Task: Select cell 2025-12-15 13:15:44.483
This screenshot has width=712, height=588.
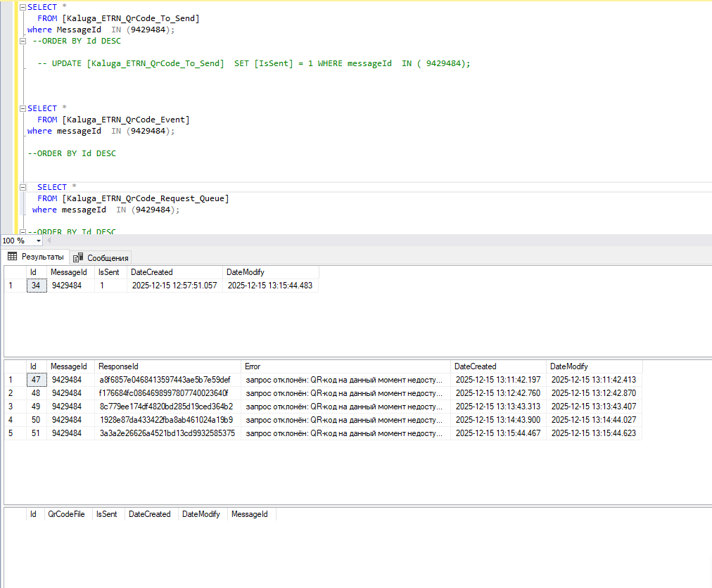Action: pyautogui.click(x=271, y=286)
